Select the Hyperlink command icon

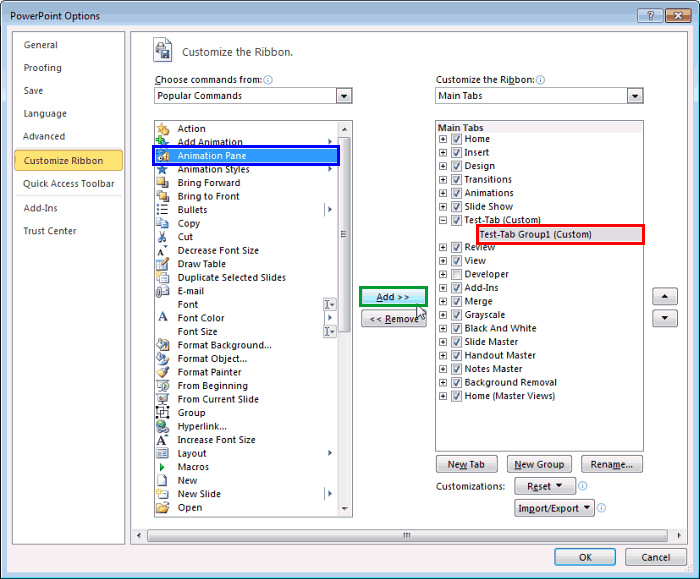click(x=162, y=426)
